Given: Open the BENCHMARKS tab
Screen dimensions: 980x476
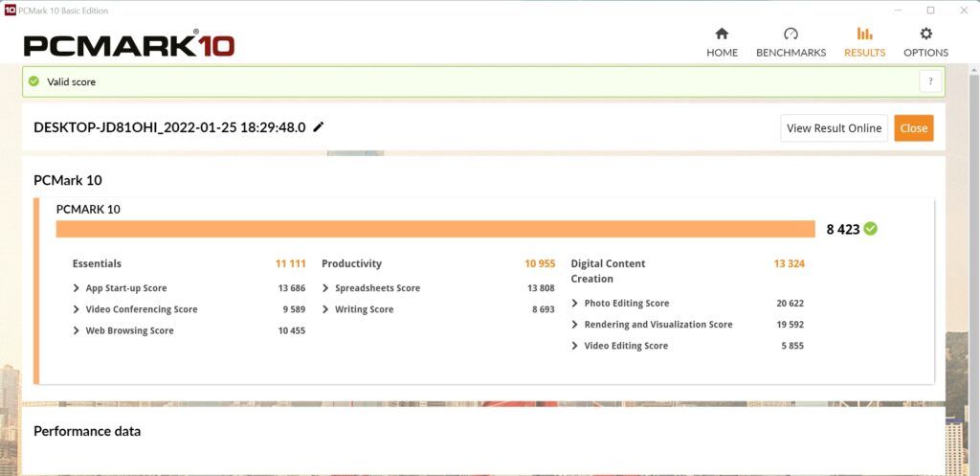Looking at the screenshot, I should 791,42.
